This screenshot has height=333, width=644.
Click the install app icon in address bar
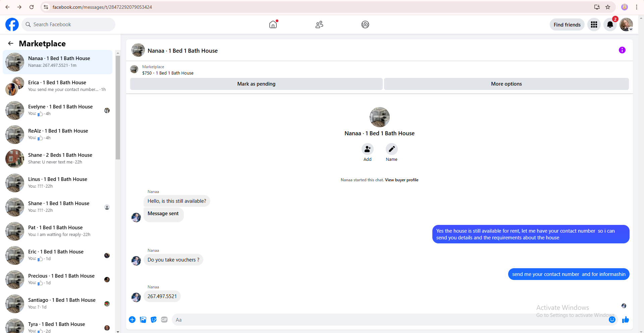click(x=597, y=7)
